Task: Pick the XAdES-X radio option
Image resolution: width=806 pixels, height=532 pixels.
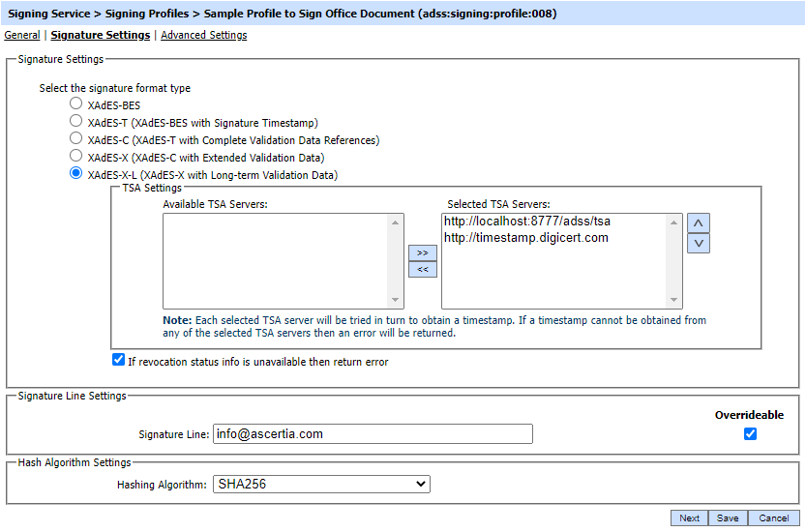Action: 75,157
